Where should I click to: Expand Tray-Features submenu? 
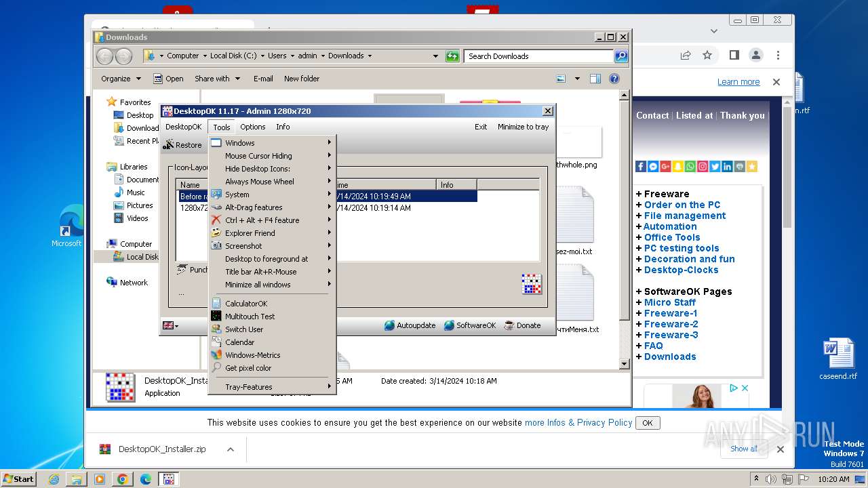[272, 387]
